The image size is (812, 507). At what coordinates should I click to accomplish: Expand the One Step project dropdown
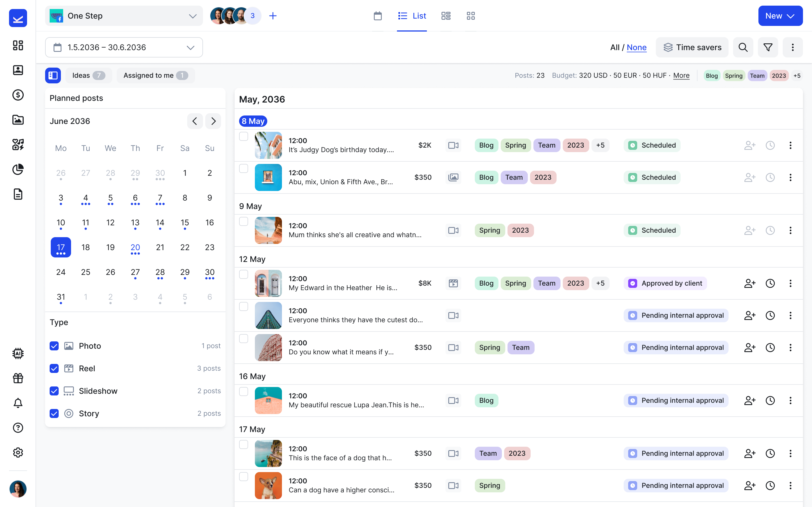(x=124, y=16)
